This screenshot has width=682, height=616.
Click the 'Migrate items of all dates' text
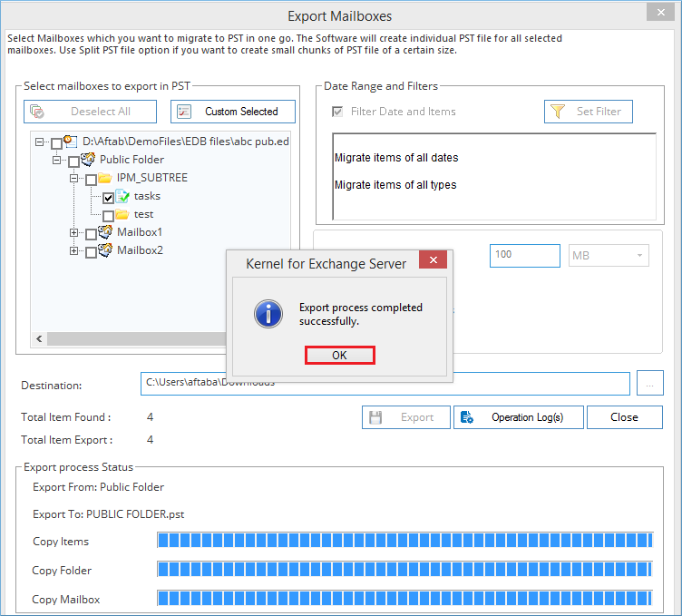[x=396, y=158]
